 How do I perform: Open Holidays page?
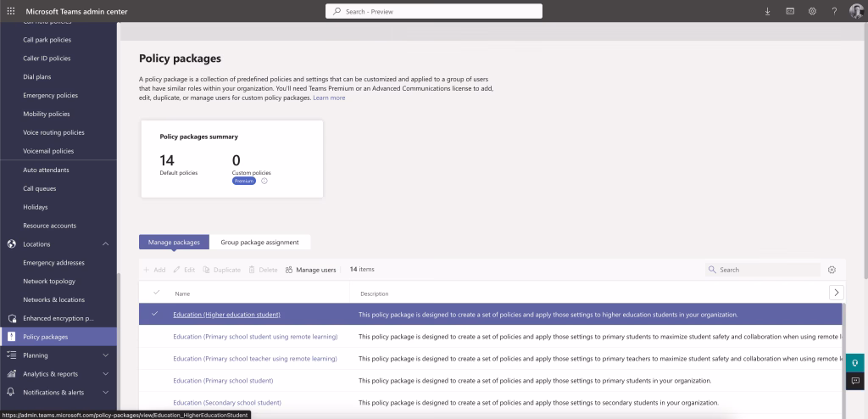click(x=36, y=207)
